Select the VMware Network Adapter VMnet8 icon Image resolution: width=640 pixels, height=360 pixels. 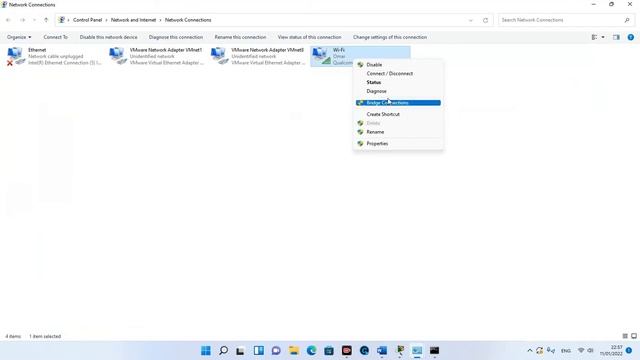(219, 56)
